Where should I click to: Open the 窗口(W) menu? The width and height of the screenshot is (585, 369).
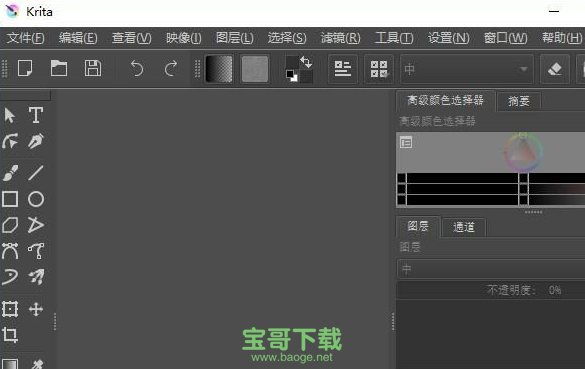(506, 38)
